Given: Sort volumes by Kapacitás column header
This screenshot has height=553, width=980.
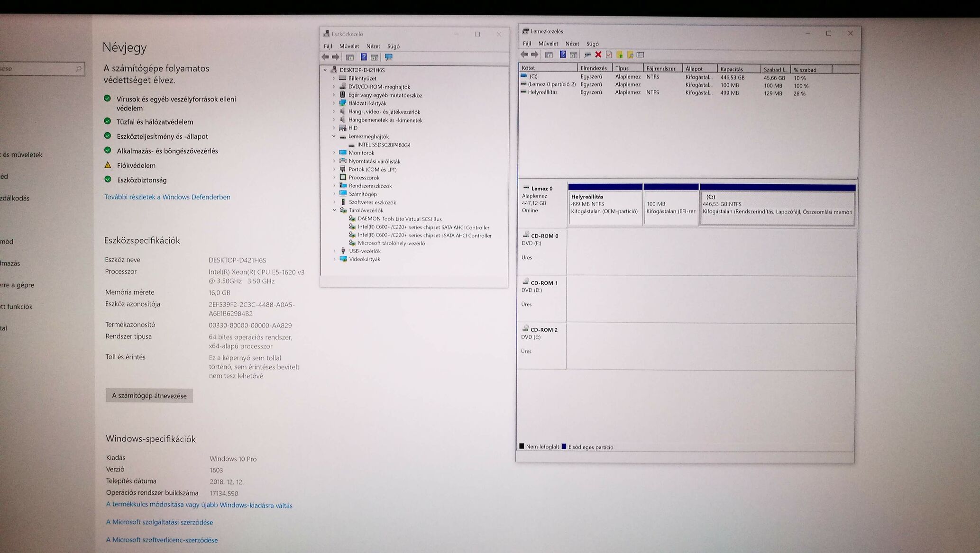Looking at the screenshot, I should pos(739,69).
